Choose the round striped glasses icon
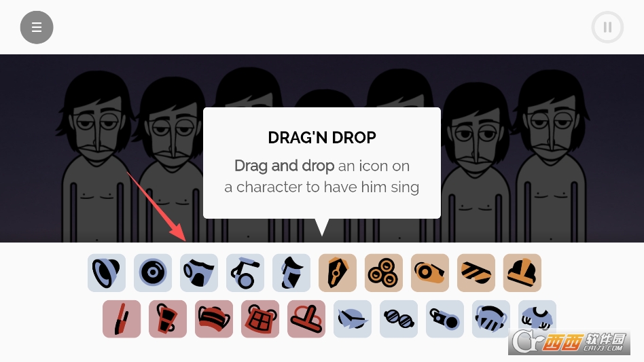The height and width of the screenshot is (362, 644). tap(399, 319)
